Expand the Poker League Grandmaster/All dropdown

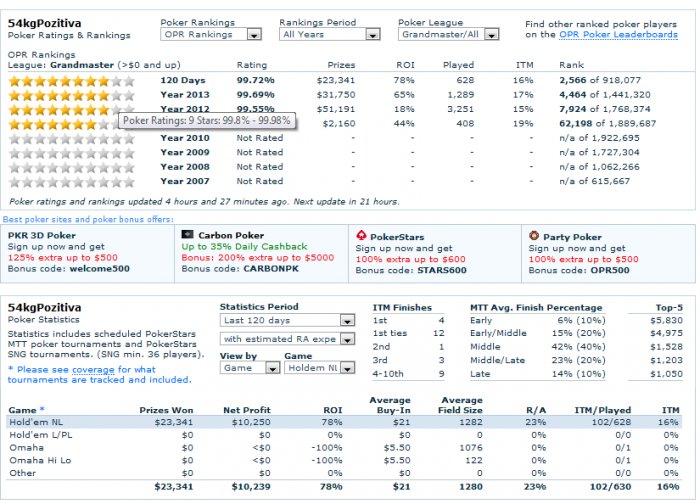coord(448,34)
